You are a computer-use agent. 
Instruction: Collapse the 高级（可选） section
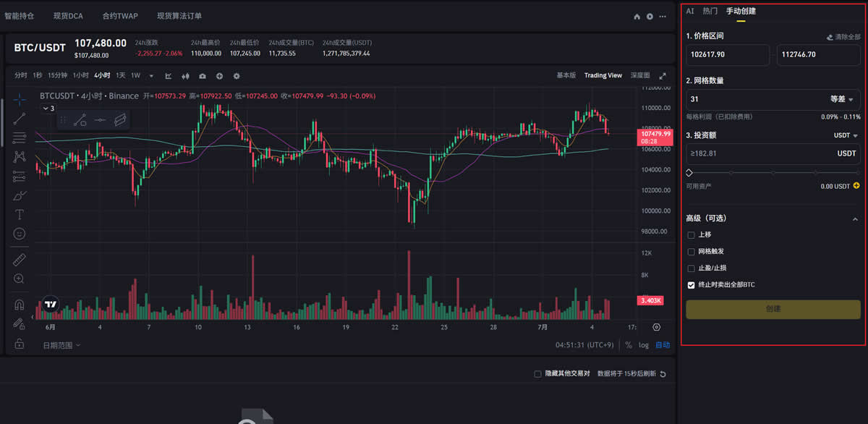click(856, 219)
